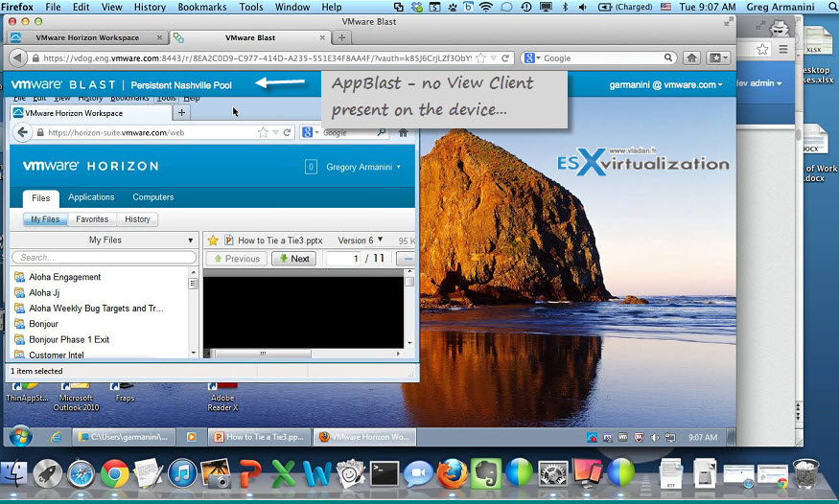Open Evernote in the Dock
839x504 pixels.
(x=486, y=473)
